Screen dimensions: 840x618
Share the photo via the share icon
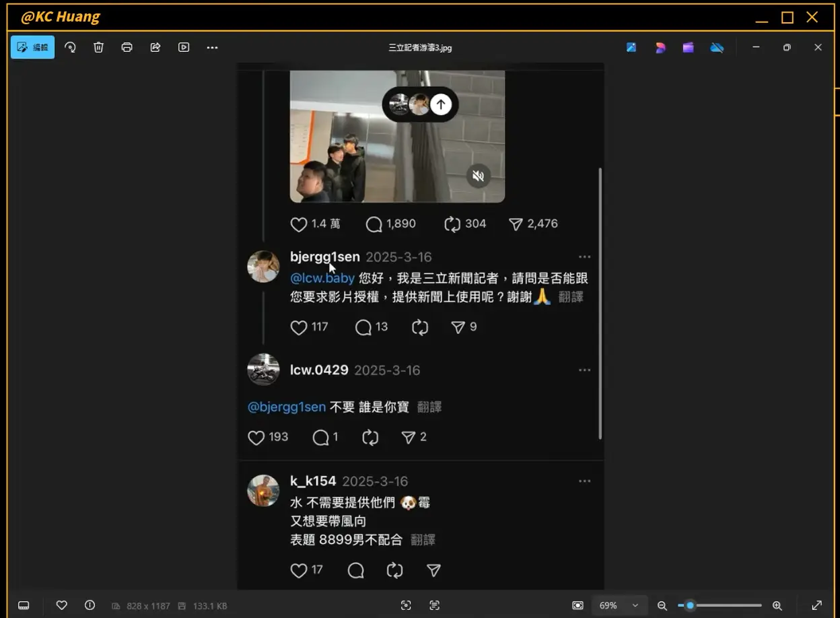(155, 47)
